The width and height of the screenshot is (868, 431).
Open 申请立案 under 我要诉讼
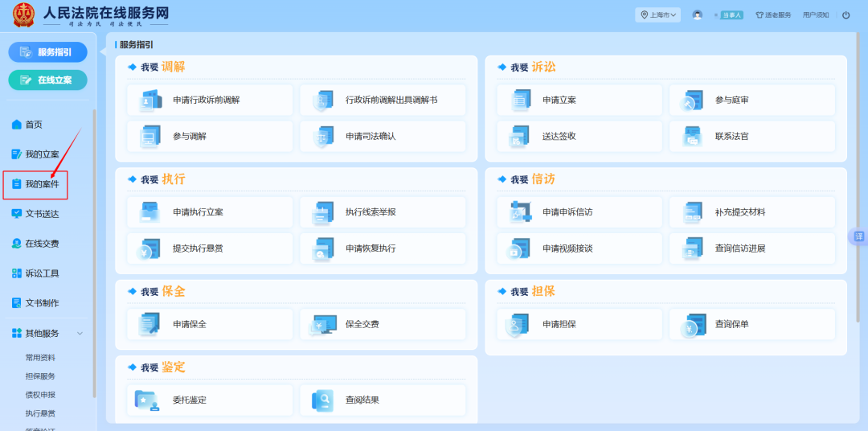coord(559,101)
